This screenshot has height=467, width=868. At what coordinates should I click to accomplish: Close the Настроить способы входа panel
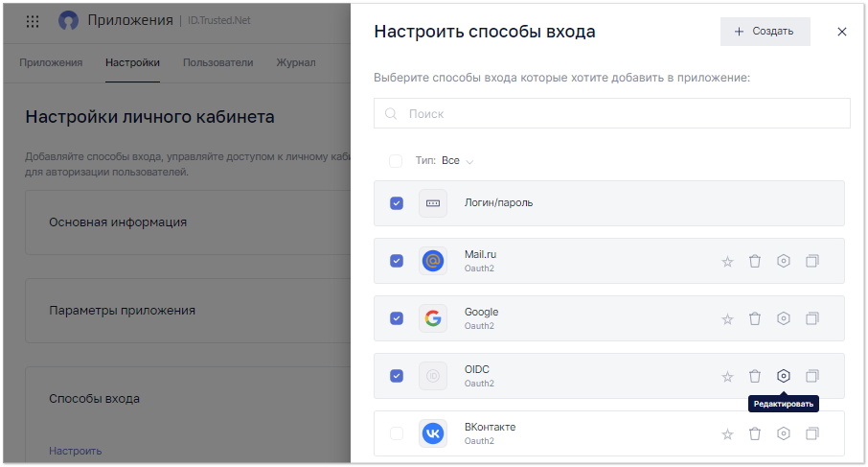(842, 32)
